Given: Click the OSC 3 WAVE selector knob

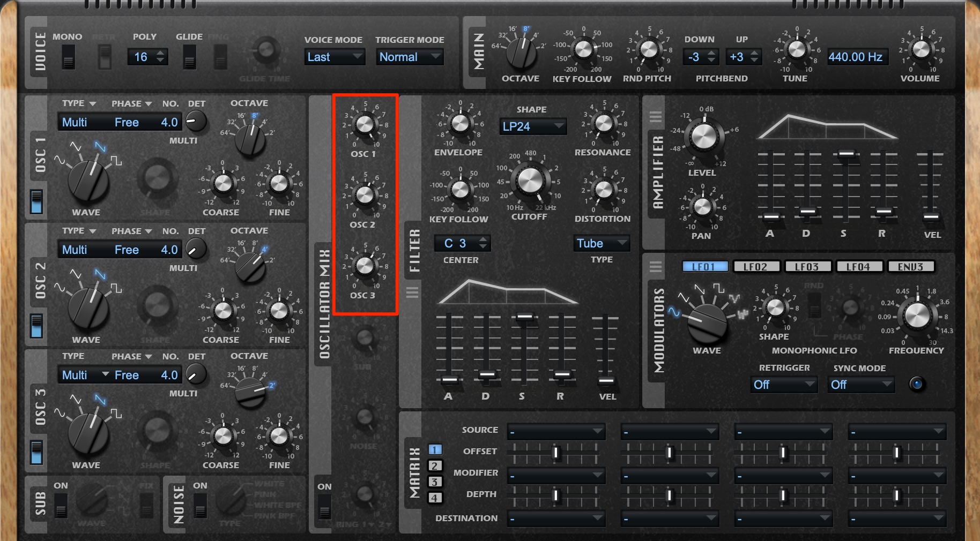Looking at the screenshot, I should click(x=88, y=433).
